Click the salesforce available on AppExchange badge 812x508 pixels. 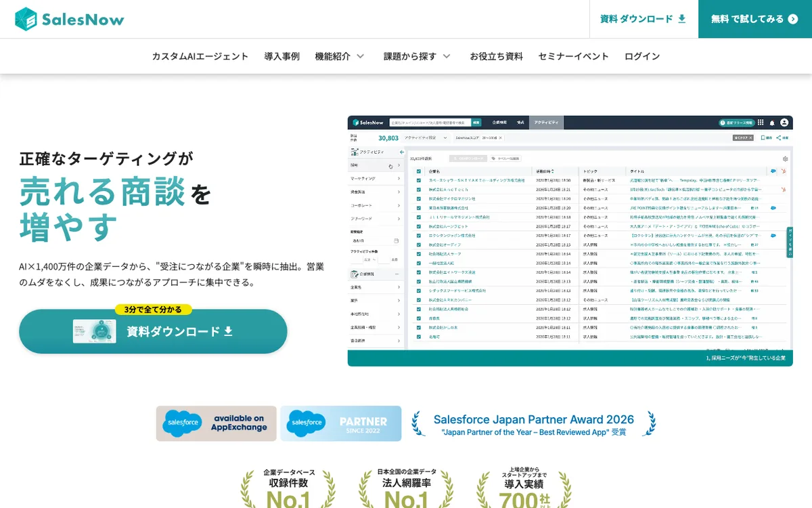217,423
